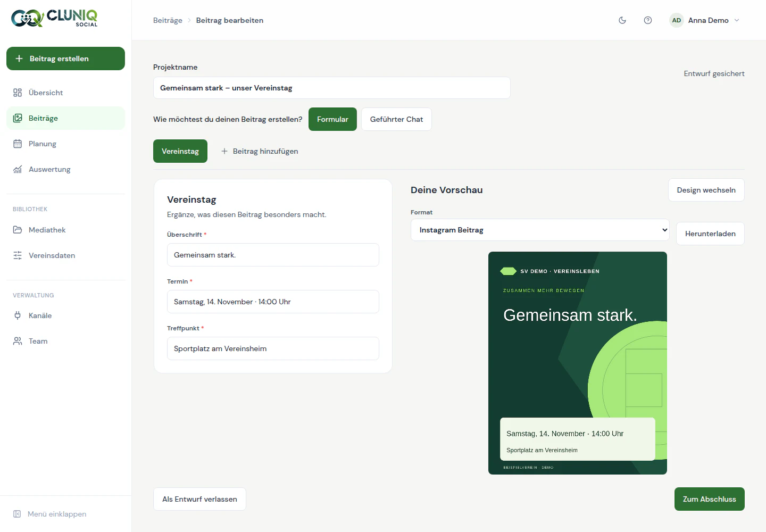The width and height of the screenshot is (766, 532).
Task: Click the Beiträge image icon
Action: coord(18,118)
